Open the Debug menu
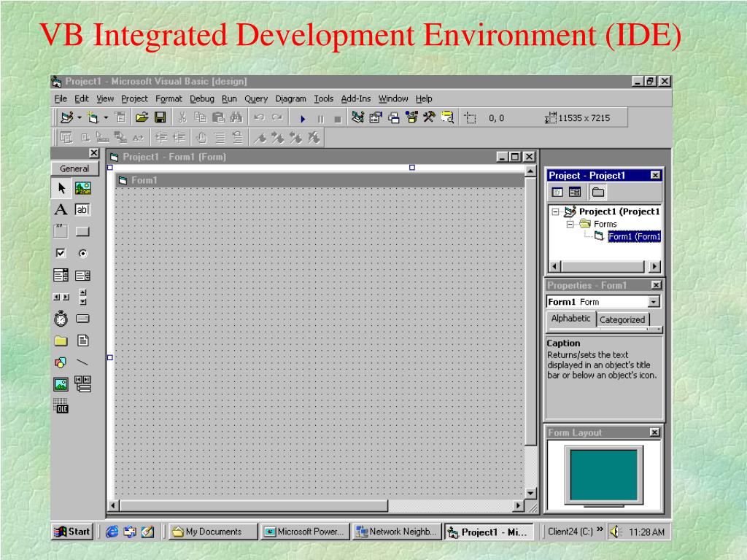 [x=202, y=98]
